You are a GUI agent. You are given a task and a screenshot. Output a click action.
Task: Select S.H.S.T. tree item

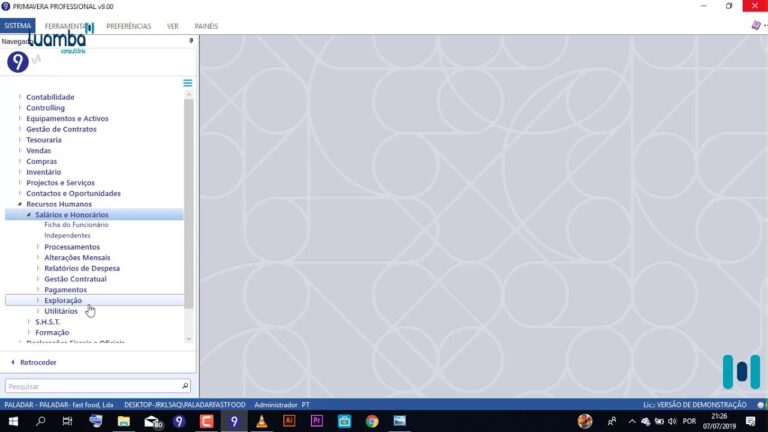(x=48, y=322)
